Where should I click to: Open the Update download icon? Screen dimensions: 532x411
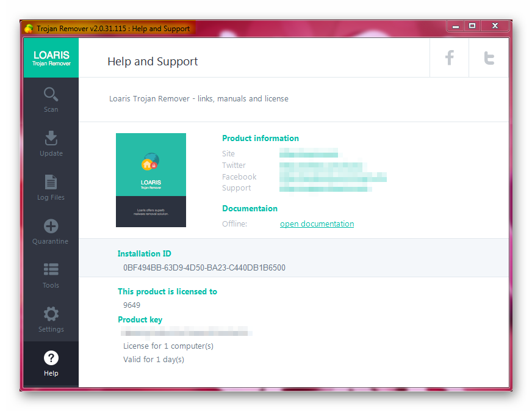pos(51,138)
